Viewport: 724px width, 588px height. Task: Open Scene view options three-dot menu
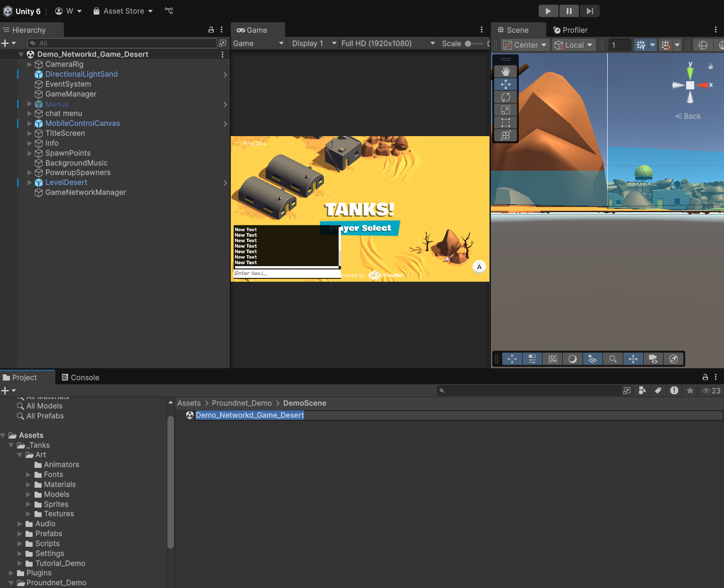pyautogui.click(x=715, y=30)
